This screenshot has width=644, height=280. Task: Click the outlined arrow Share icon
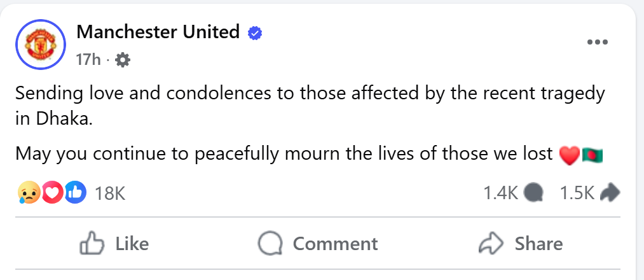pyautogui.click(x=491, y=243)
